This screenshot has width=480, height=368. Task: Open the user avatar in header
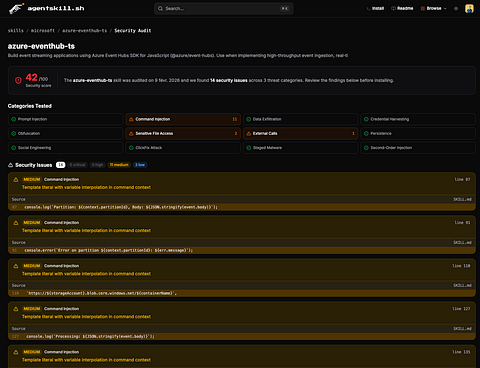click(469, 8)
